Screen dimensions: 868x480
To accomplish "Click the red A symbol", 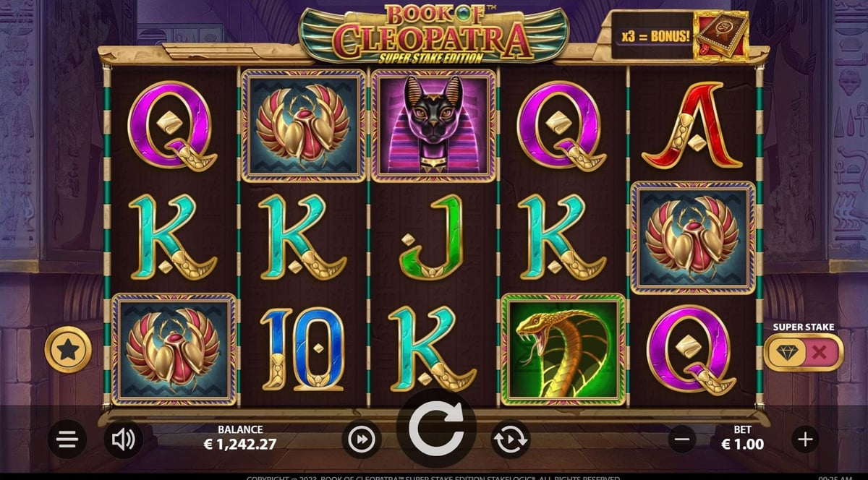I will tap(692, 125).
